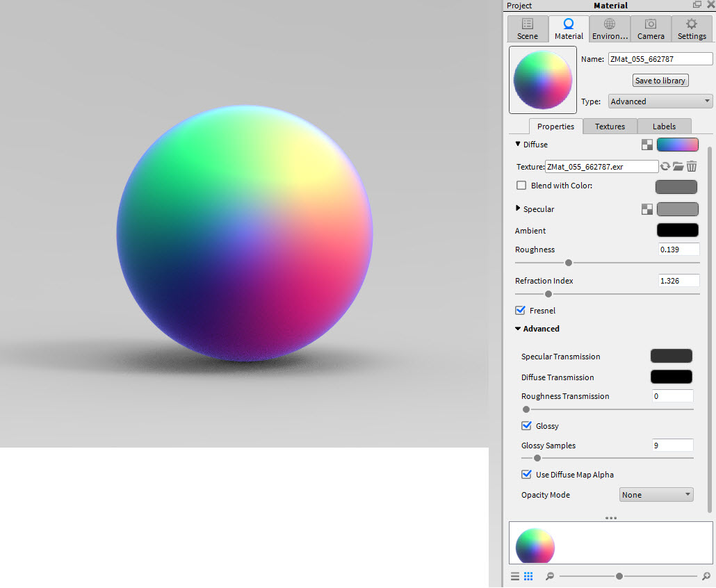Click the zoom in magnifier icon
This screenshot has height=588, width=716.
point(706,576)
